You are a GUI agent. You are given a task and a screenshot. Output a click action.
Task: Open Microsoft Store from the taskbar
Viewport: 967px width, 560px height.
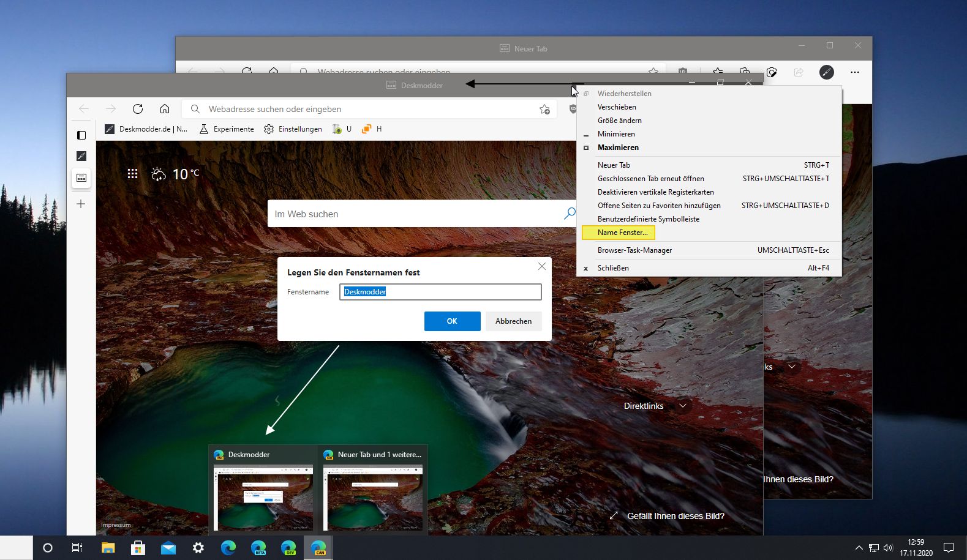pos(138,548)
